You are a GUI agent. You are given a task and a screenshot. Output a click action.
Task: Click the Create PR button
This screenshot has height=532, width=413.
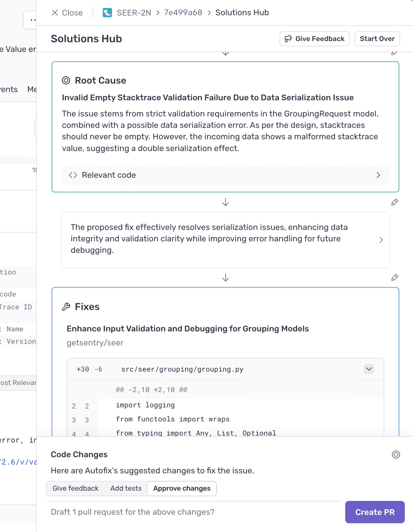(x=375, y=512)
